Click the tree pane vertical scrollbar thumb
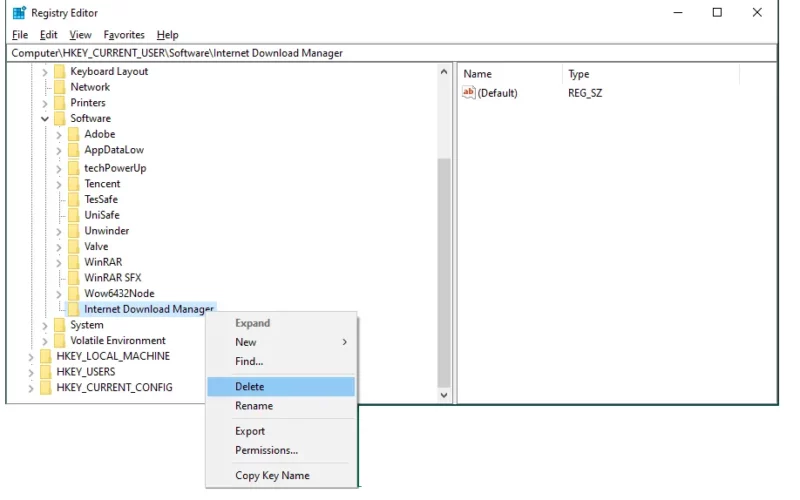 [x=444, y=273]
